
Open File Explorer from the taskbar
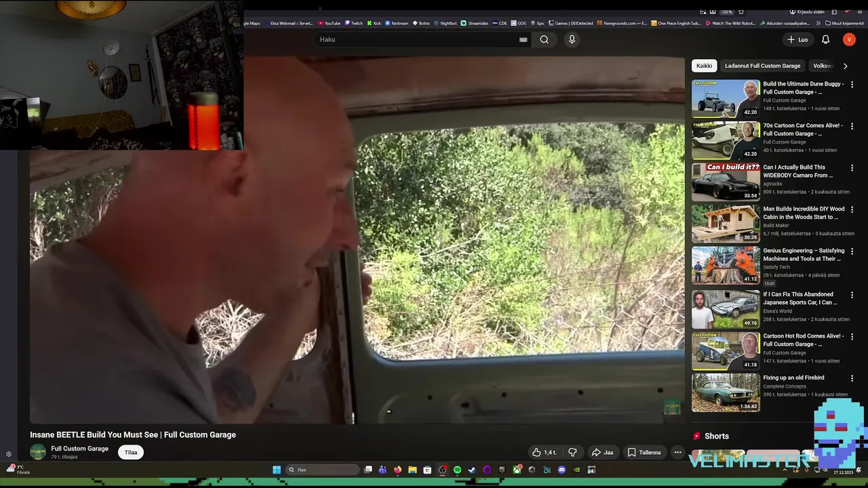coord(412,470)
